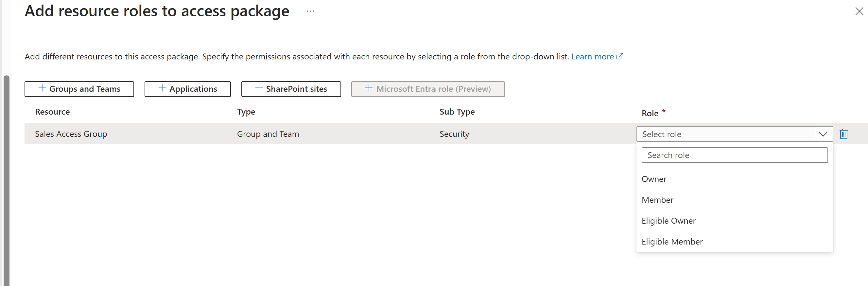Choose Member from the role list
Screen dimensions: 868x286
(x=657, y=200)
